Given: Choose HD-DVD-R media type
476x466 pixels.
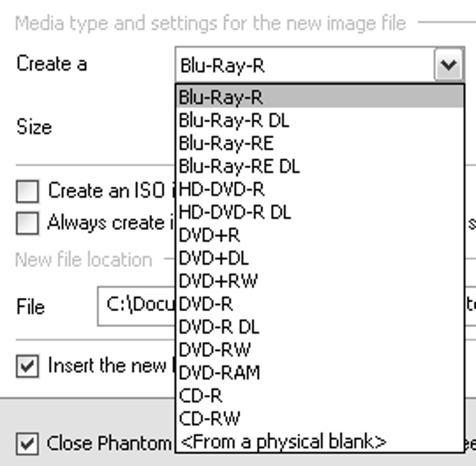Looking at the screenshot, I should (320, 189).
